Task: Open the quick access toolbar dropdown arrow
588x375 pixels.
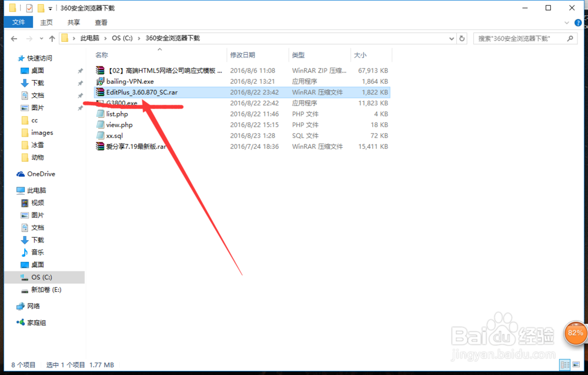Action: [x=50, y=9]
